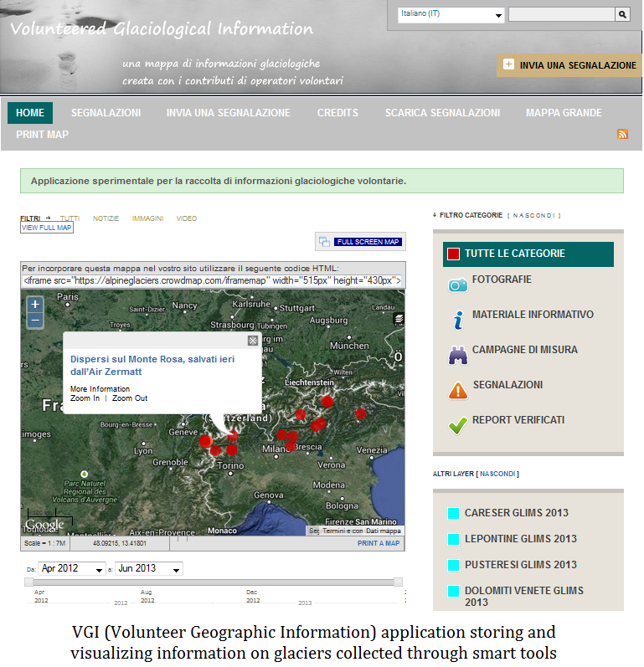Click the gold Invia una Segnalazione button

pyautogui.click(x=569, y=65)
